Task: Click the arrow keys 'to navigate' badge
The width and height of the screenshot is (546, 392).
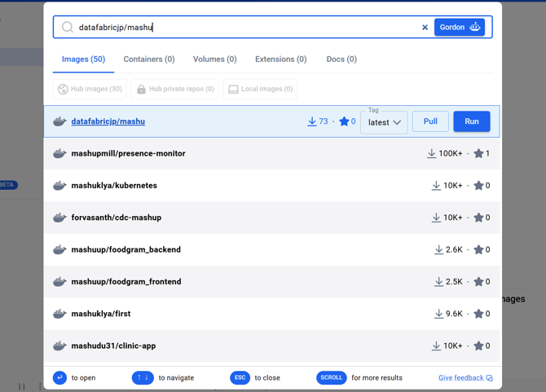Action: pos(143,377)
